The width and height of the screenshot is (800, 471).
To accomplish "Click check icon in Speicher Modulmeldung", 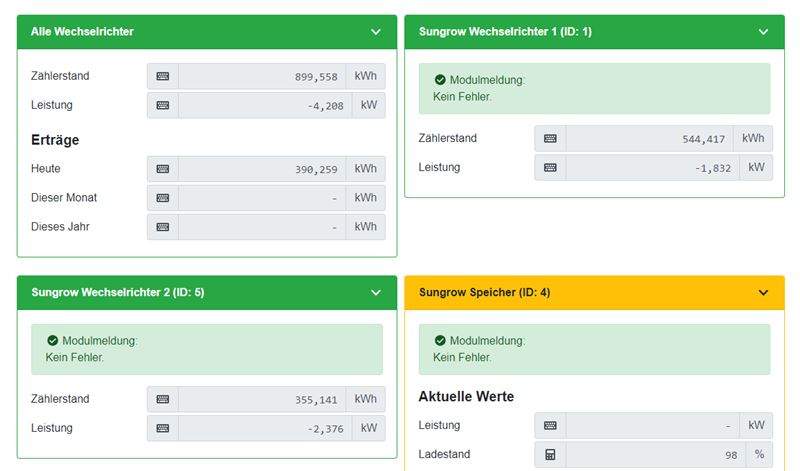I will point(440,341).
